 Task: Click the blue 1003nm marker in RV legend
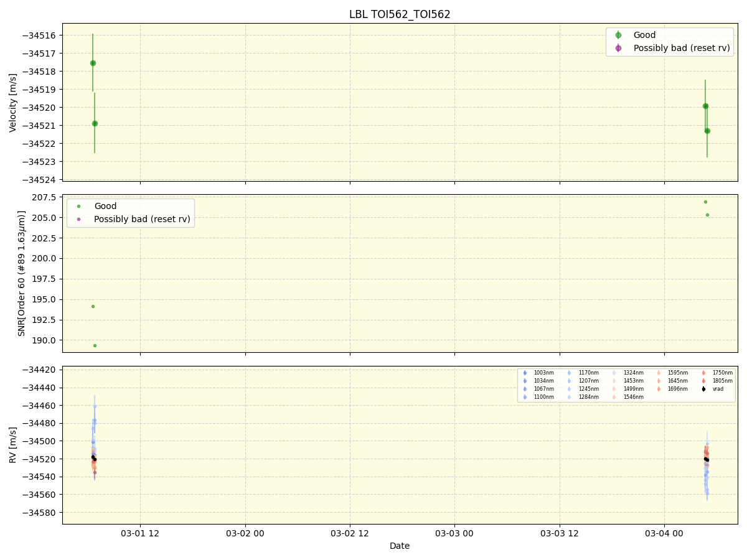click(x=525, y=373)
